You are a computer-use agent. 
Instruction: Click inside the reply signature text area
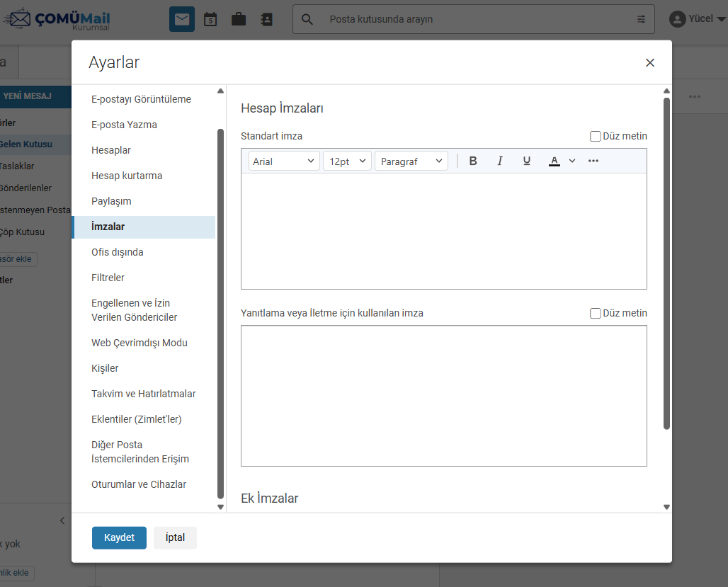(x=444, y=396)
